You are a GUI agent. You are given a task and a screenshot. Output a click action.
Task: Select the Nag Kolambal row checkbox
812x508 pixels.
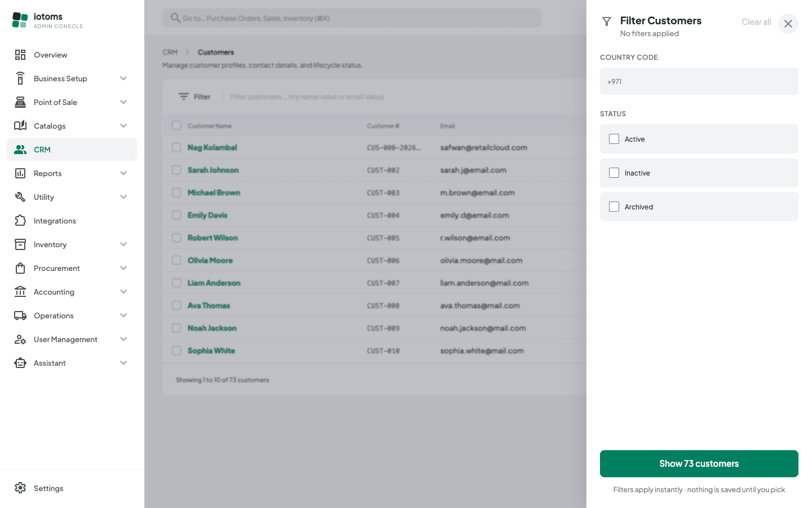176,147
